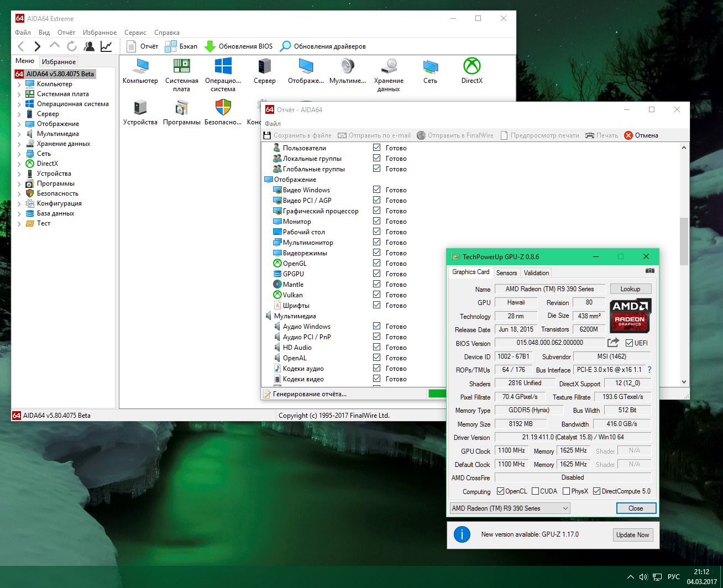This screenshot has height=588, width=723.
Task: Click the AIDA64 toolbar refresh icon
Action: 71,46
